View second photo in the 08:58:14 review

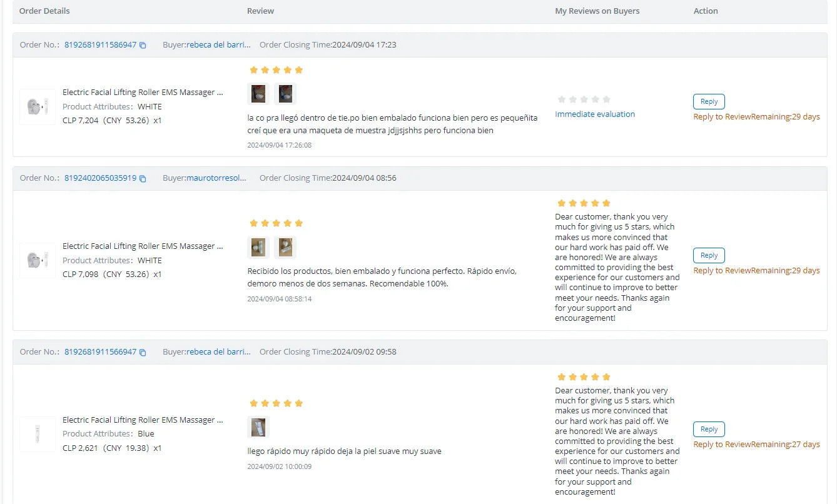[x=285, y=247]
